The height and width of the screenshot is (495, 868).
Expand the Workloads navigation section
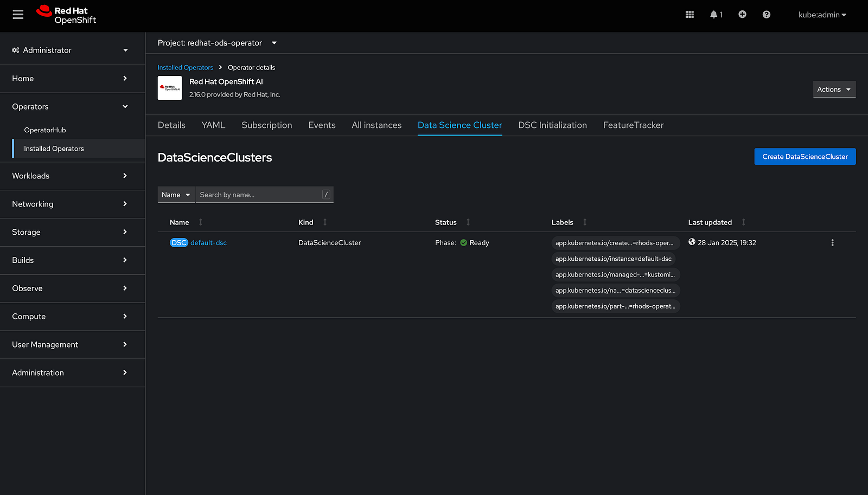click(73, 176)
